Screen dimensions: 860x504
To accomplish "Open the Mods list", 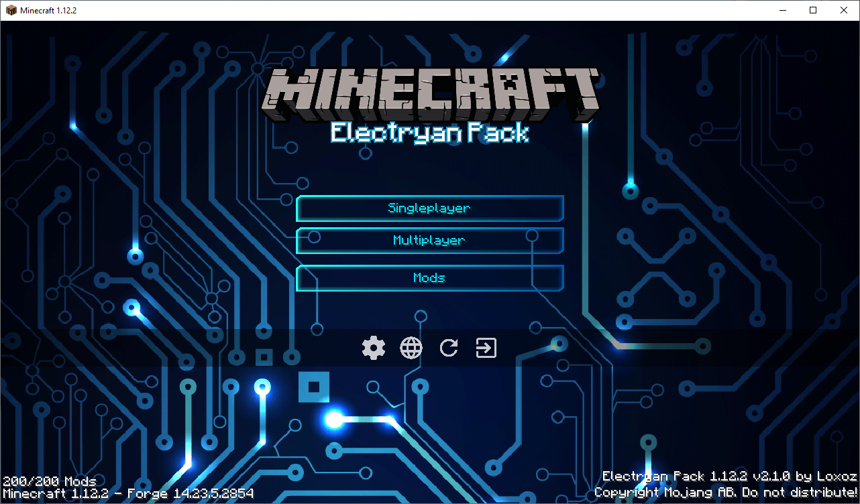I will point(429,278).
